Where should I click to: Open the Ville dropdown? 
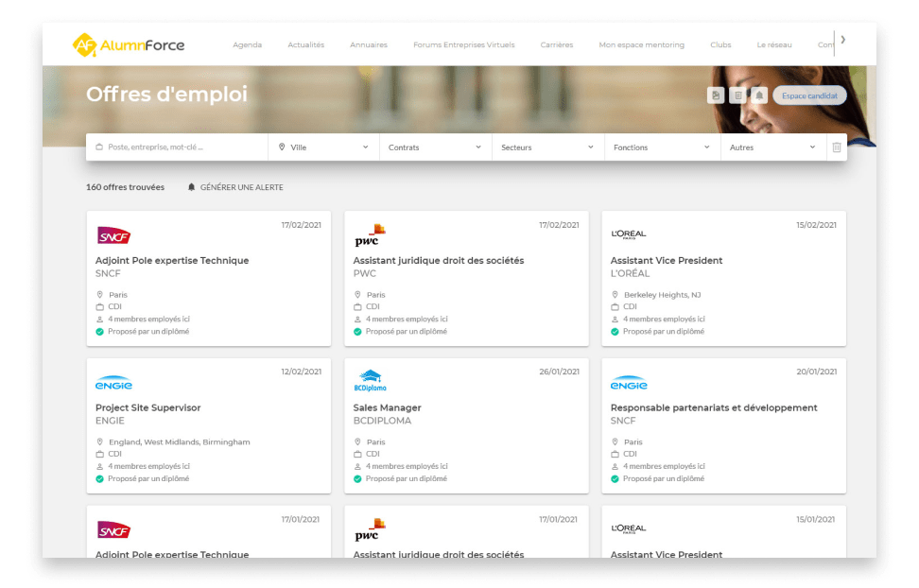pos(323,147)
